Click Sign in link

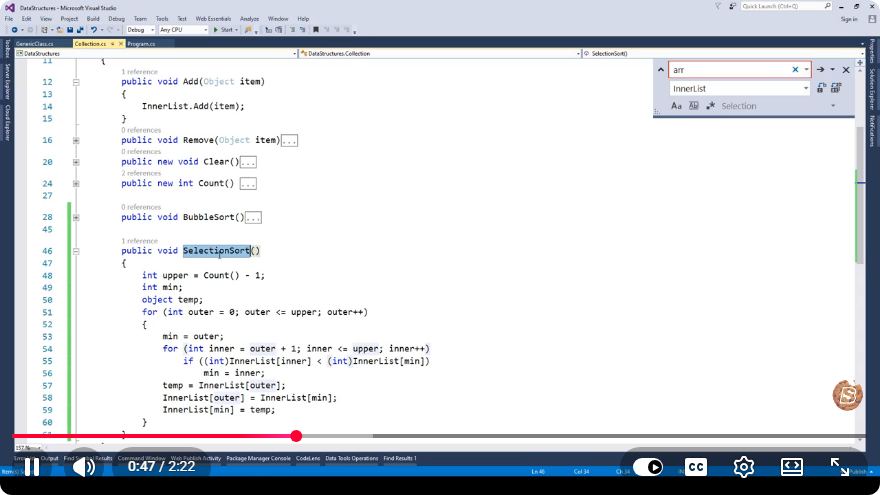click(x=849, y=19)
